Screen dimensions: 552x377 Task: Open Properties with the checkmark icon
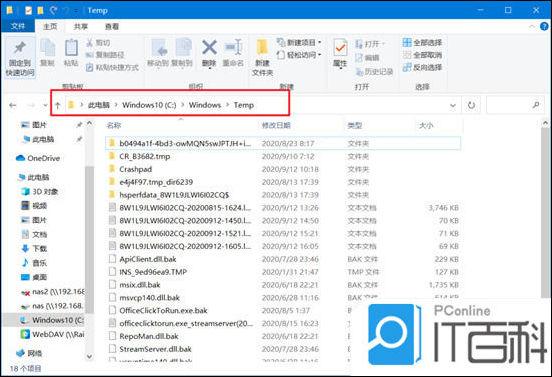coord(340,47)
